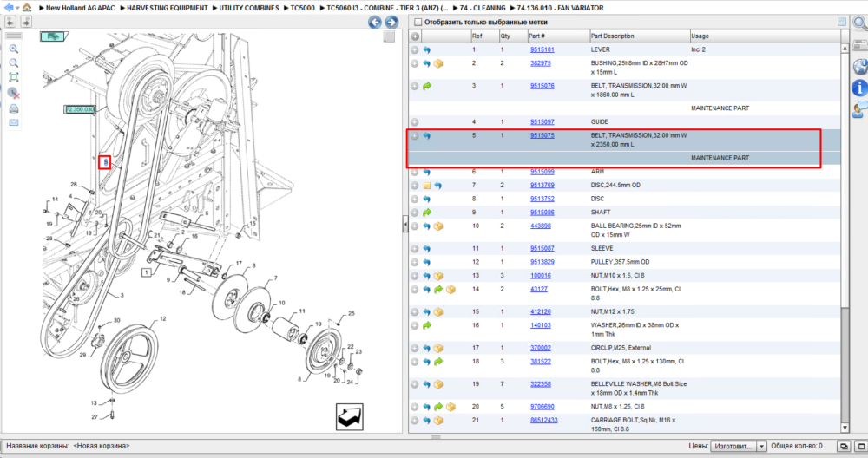
Task: Sort table by Part Description header
Action: click(x=640, y=36)
